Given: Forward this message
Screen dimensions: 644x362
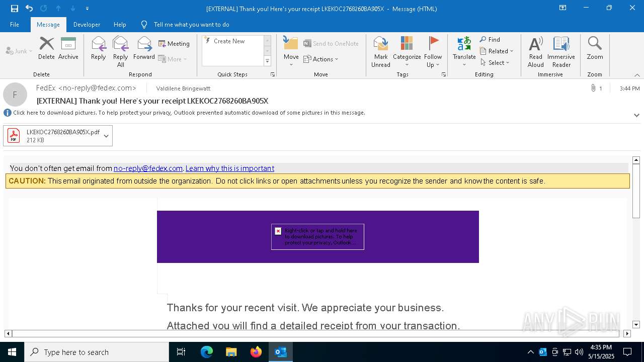Looking at the screenshot, I should click(x=144, y=48).
